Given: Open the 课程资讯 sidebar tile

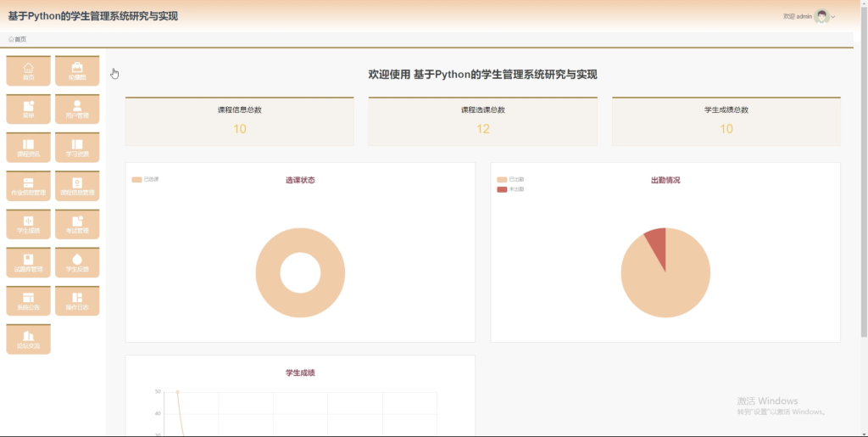Looking at the screenshot, I should coord(28,148).
